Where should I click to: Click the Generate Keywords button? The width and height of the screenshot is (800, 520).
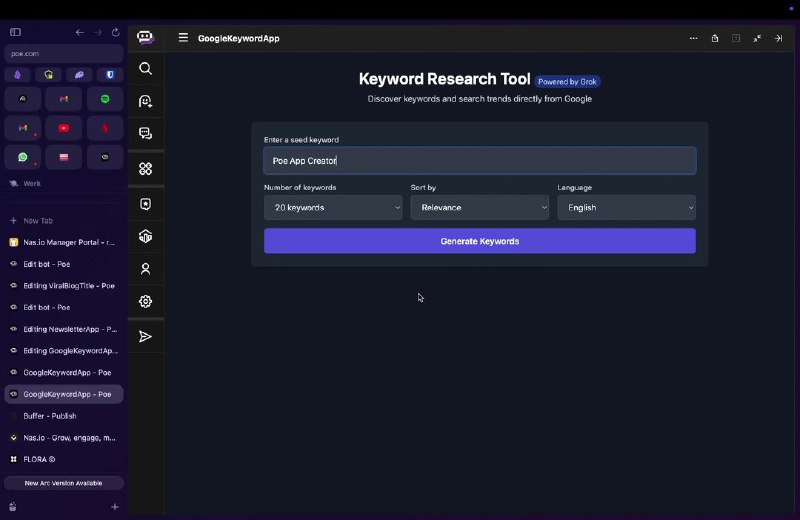pos(479,241)
